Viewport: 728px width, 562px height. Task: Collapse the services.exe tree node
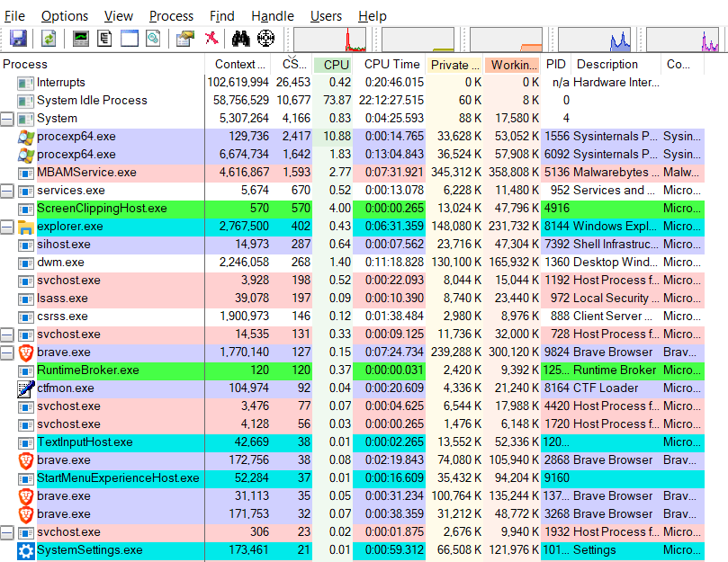click(x=7, y=191)
